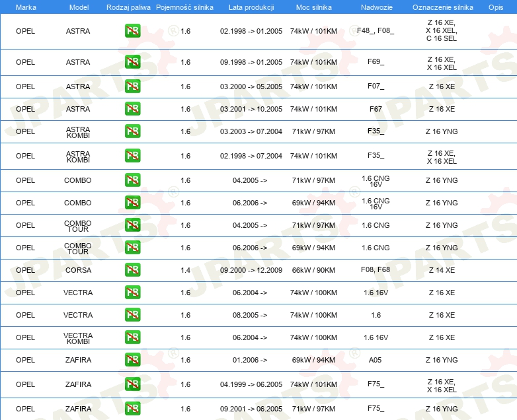517x420 pixels.
Task: Click the production years '03.2000 -> 05.2005'
Action: [x=251, y=87]
